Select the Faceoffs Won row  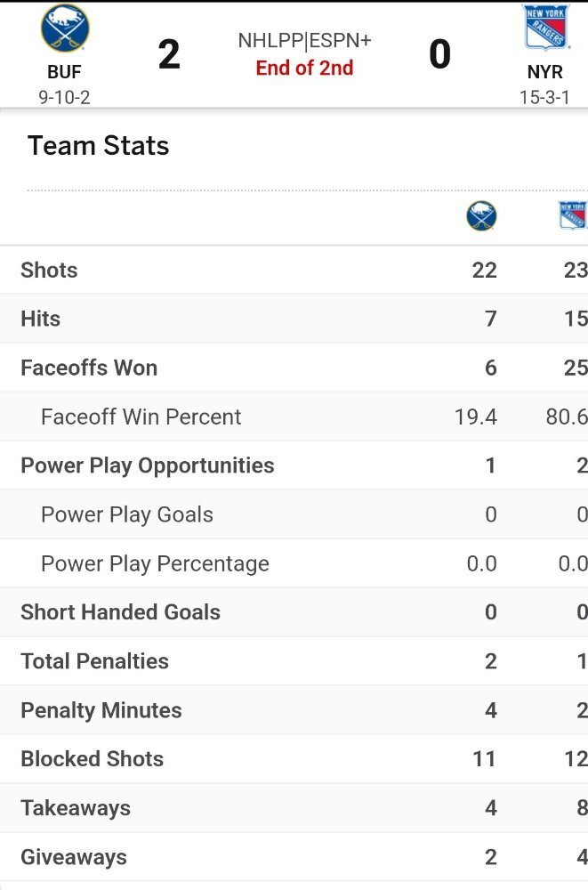(x=294, y=368)
